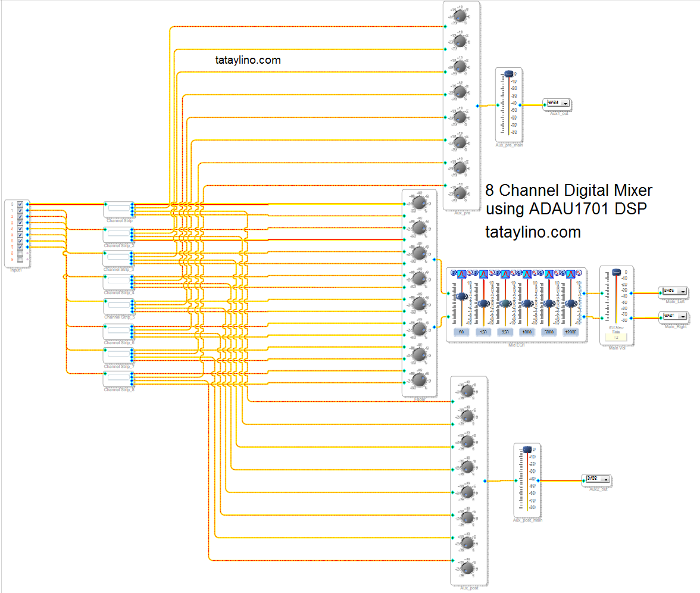Select the Channel Strip_3 block
This screenshot has height=593, width=700.
pyautogui.click(x=119, y=258)
